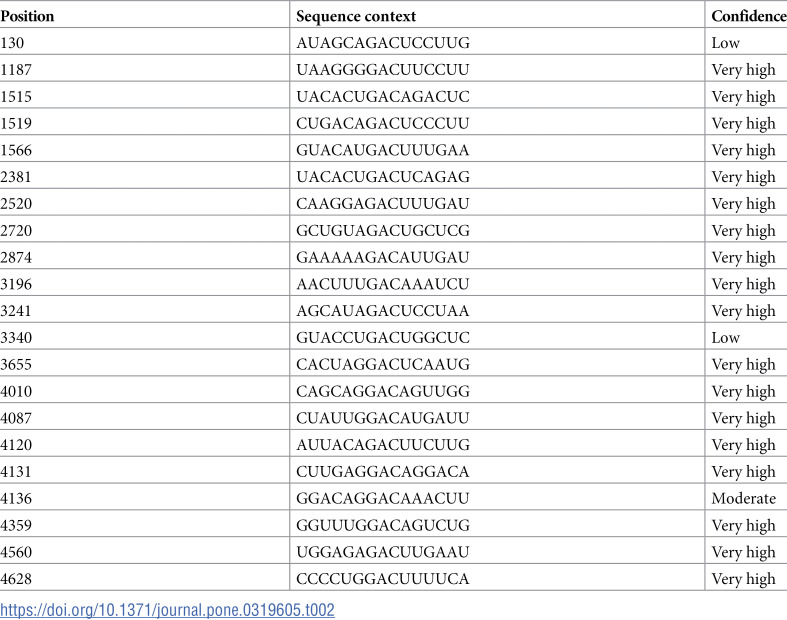Click the Position column header
Screen dimensions: 787x620
pos(27,16)
